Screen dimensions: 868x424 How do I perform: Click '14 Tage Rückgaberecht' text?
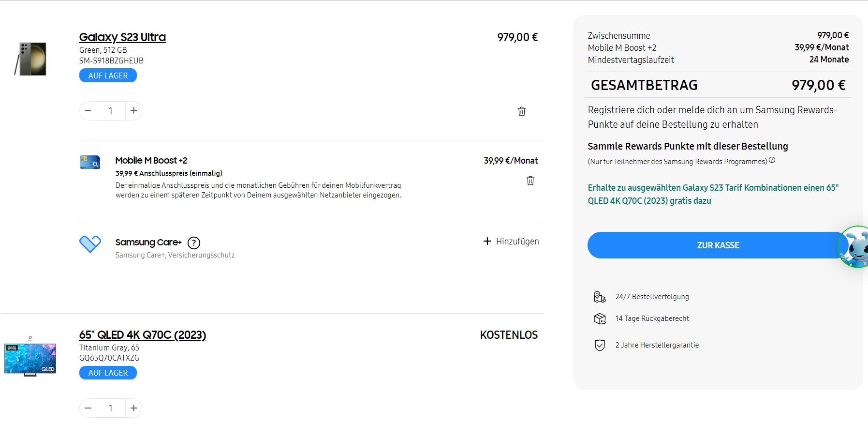pyautogui.click(x=652, y=318)
